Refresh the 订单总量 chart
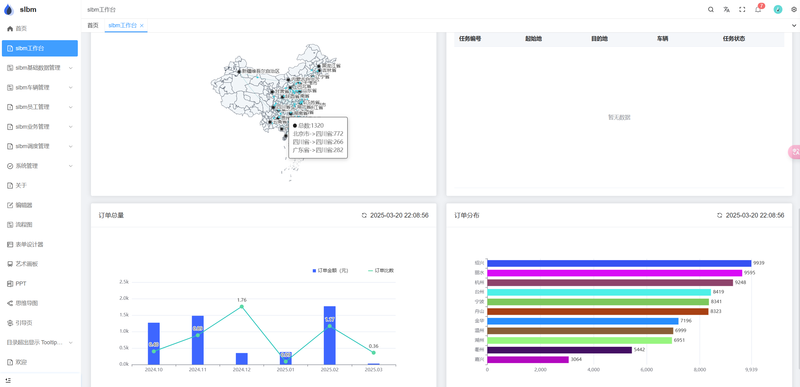Screen dimensions: 800x387 pyautogui.click(x=364, y=216)
